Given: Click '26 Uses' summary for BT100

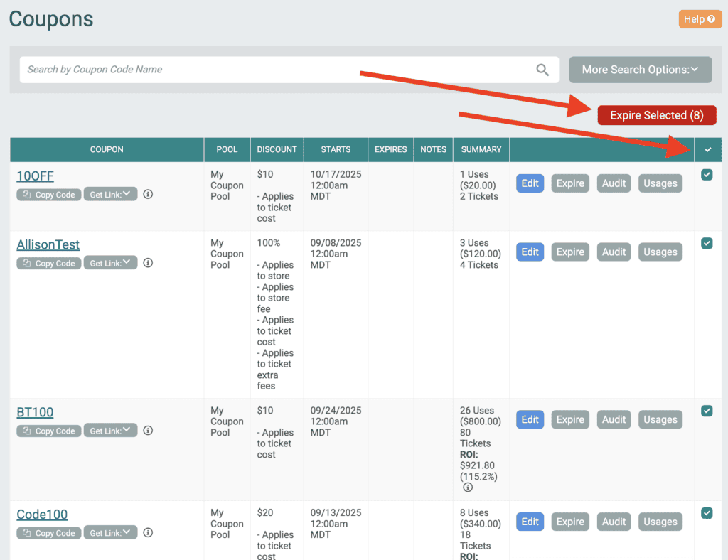Looking at the screenshot, I should click(x=477, y=411).
